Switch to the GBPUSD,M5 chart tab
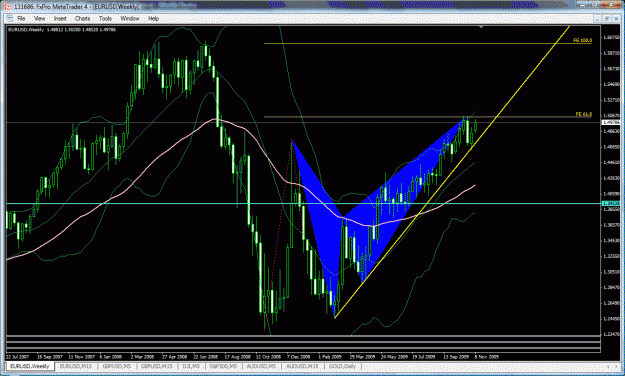Viewport: 625px width, 376px height. [x=116, y=366]
